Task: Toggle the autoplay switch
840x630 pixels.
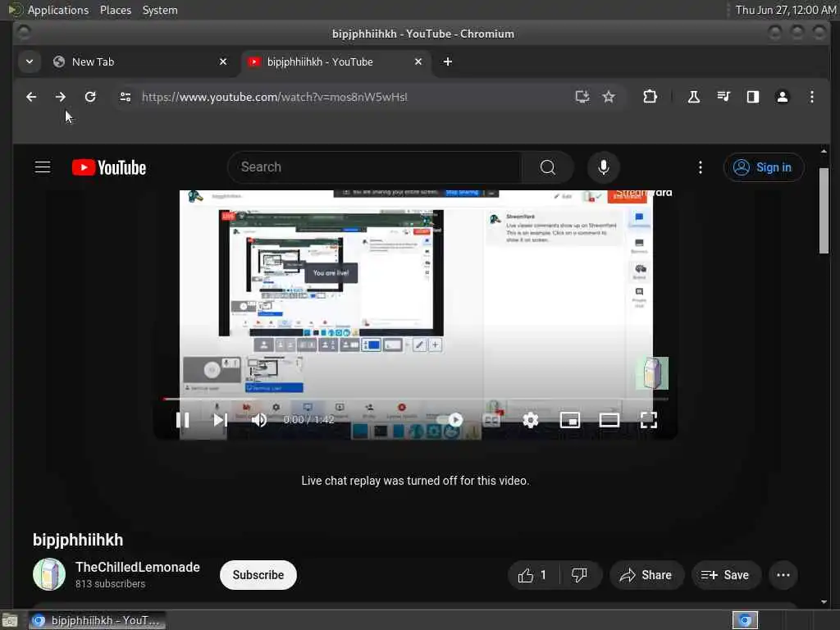Action: coord(450,420)
